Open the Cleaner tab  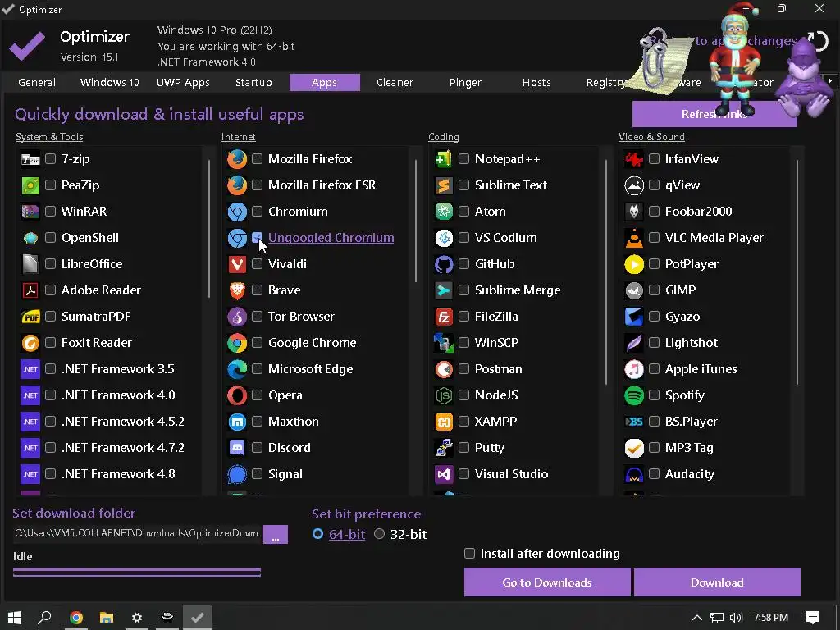[x=395, y=83]
